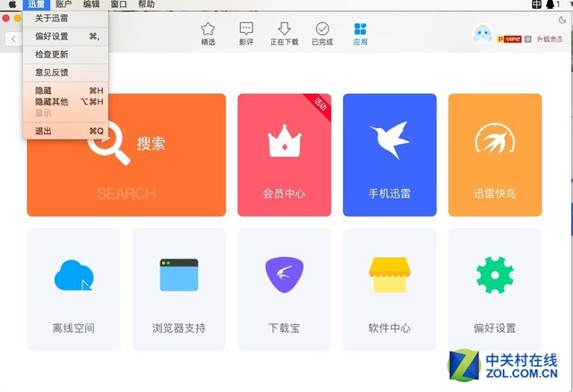
Task: Show the 已完成 completed downloads
Action: [322, 34]
